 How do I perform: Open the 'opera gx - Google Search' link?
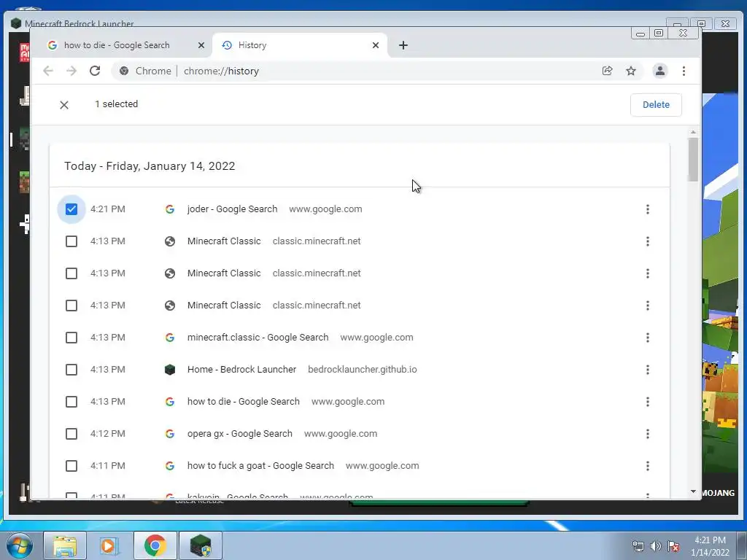point(239,434)
